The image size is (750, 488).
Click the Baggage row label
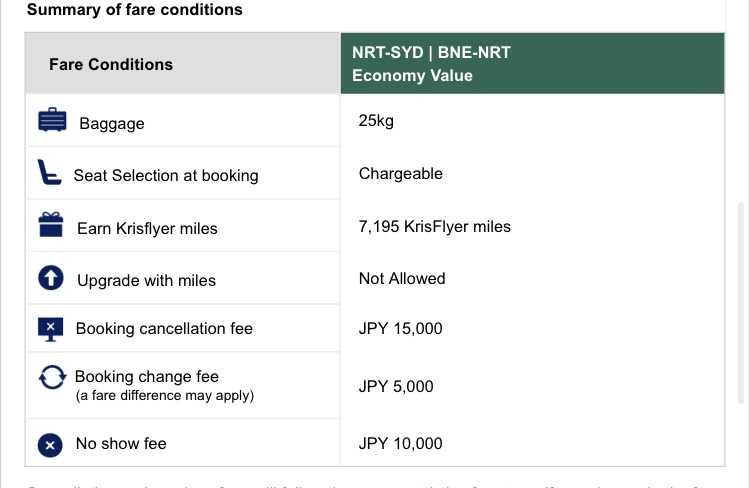coord(112,123)
